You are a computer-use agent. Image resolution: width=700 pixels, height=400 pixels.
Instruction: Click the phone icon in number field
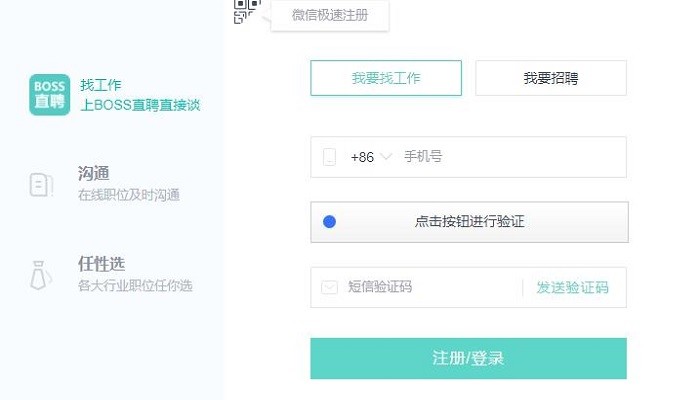click(330, 157)
